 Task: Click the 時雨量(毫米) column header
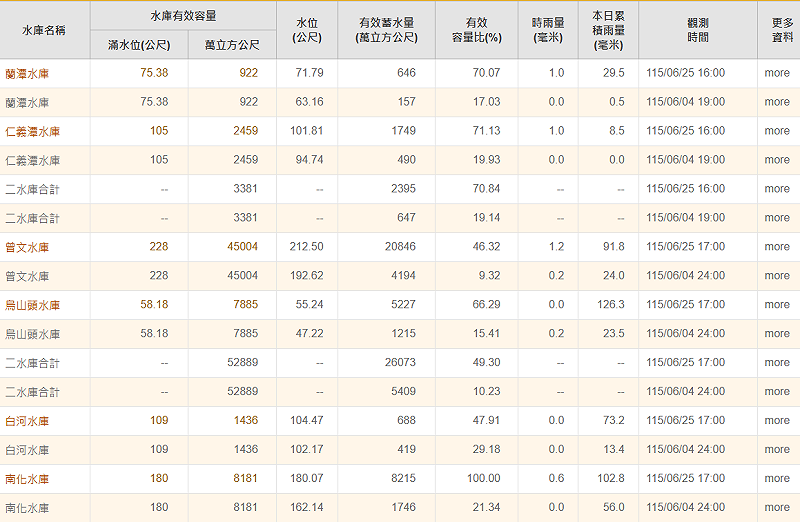(548, 30)
